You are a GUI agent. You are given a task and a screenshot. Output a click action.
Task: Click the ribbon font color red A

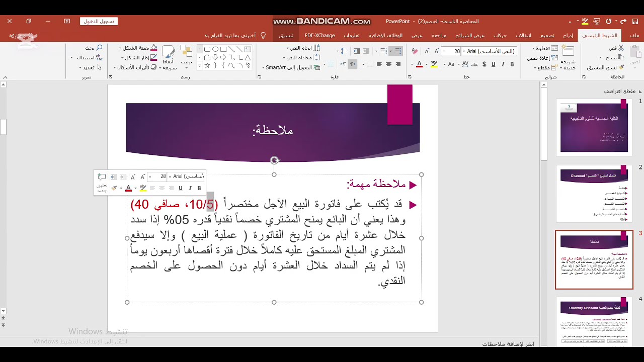click(x=420, y=64)
